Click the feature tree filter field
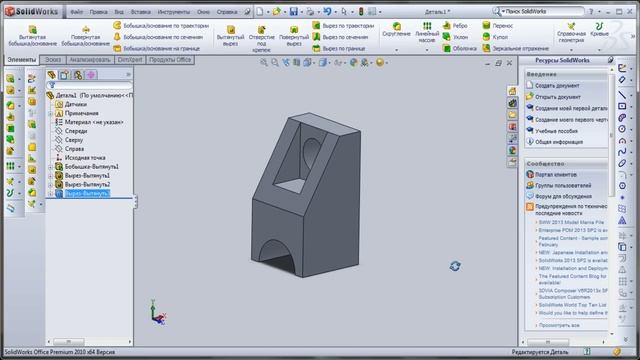This screenshot has width=640, height=360. pyautogui.click(x=90, y=85)
